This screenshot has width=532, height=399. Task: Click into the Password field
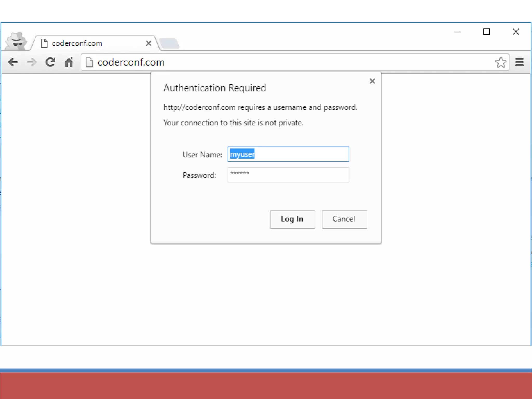[288, 175]
